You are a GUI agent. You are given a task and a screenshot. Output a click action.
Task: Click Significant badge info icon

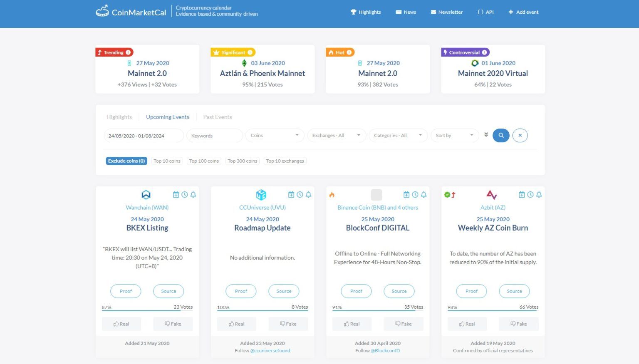click(x=250, y=52)
